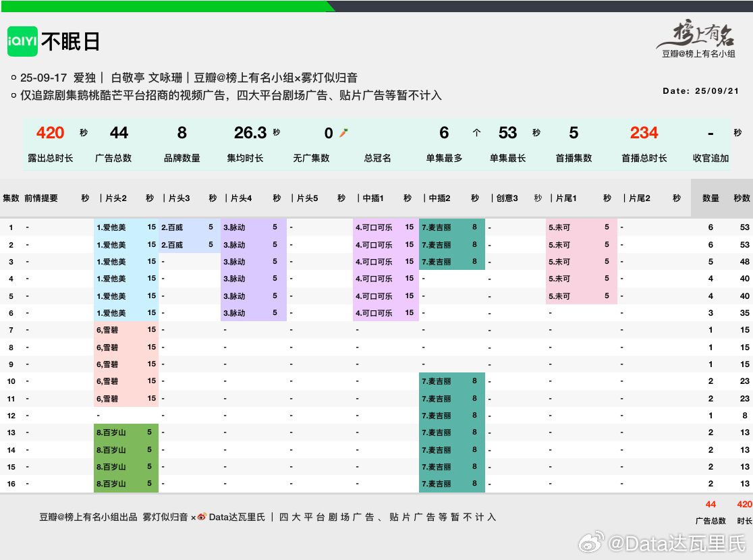Click the 豆瓣@榜上有名小组 caption under logo
The image size is (753, 560).
click(699, 54)
